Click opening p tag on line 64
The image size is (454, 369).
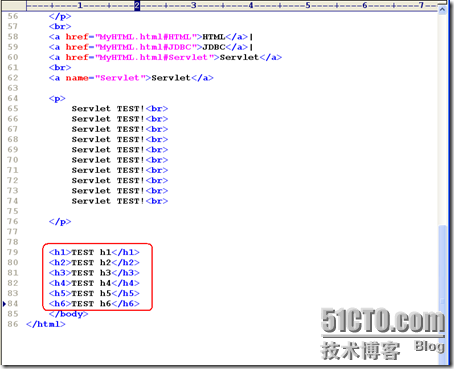click(x=57, y=99)
